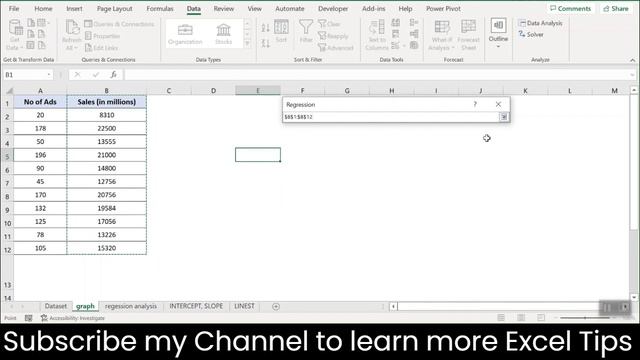Screen dimensions: 640x360
Task: Switch to the Home tab
Action: coord(43,9)
